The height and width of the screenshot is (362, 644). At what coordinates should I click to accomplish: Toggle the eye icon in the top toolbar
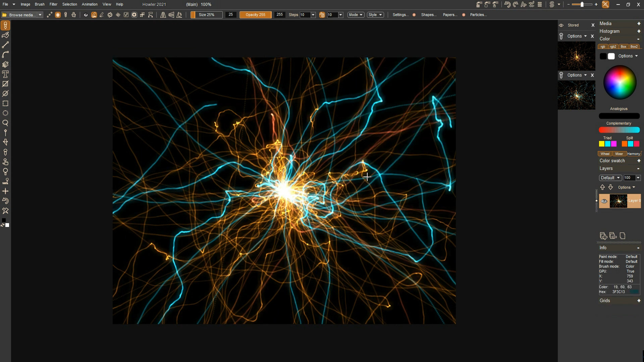86,15
